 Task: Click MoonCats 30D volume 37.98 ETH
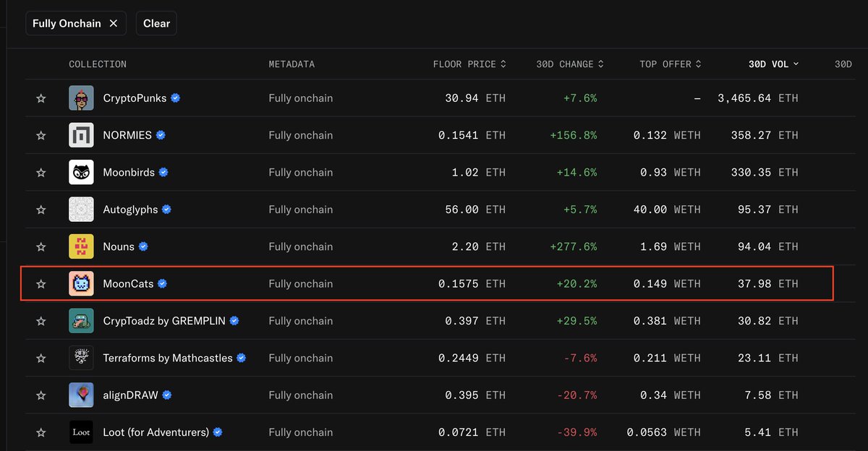point(768,284)
